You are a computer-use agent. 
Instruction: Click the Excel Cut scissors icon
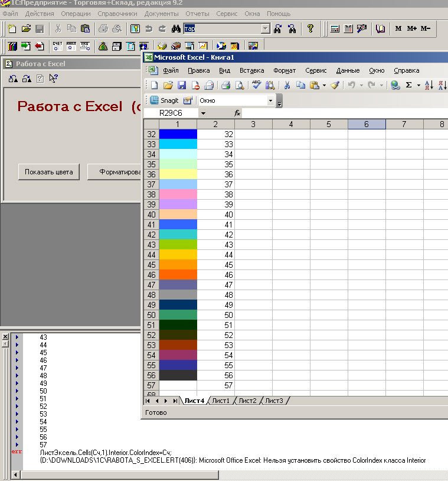287,85
